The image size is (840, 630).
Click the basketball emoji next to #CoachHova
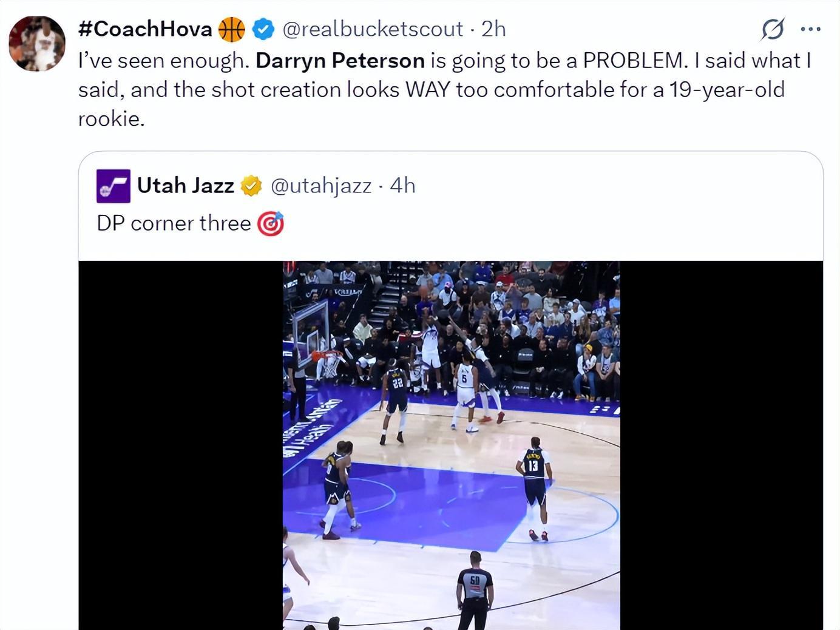pyautogui.click(x=231, y=29)
